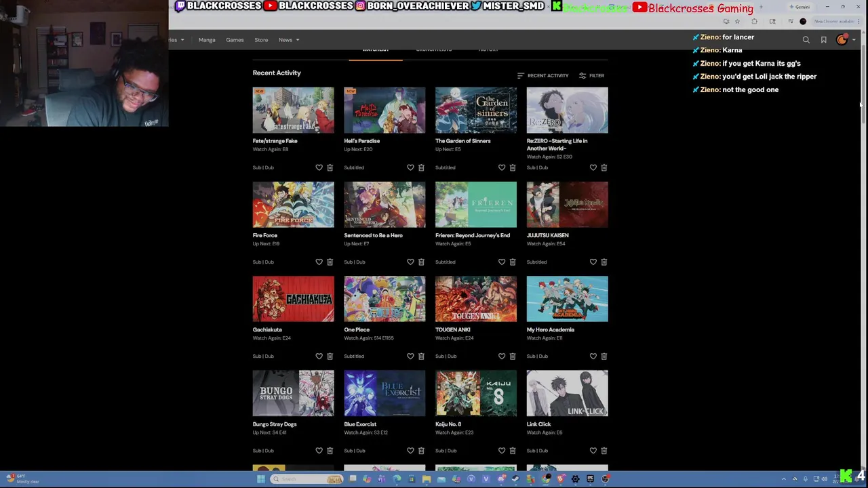
Task: Toggle favorite heart for One Piece
Action: [410, 356]
